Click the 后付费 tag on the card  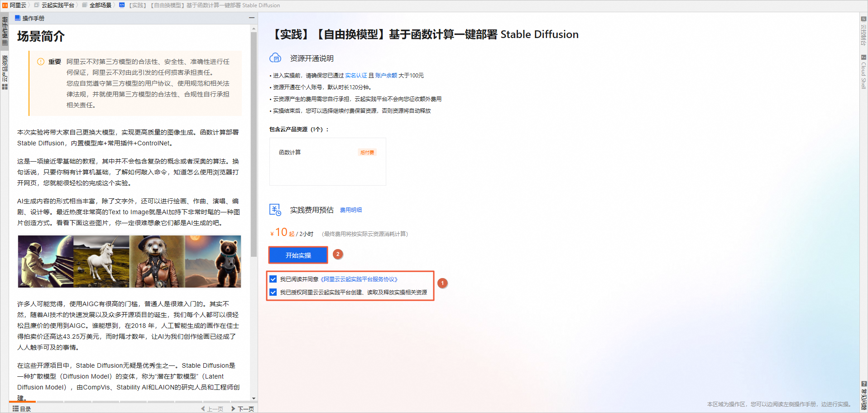367,153
